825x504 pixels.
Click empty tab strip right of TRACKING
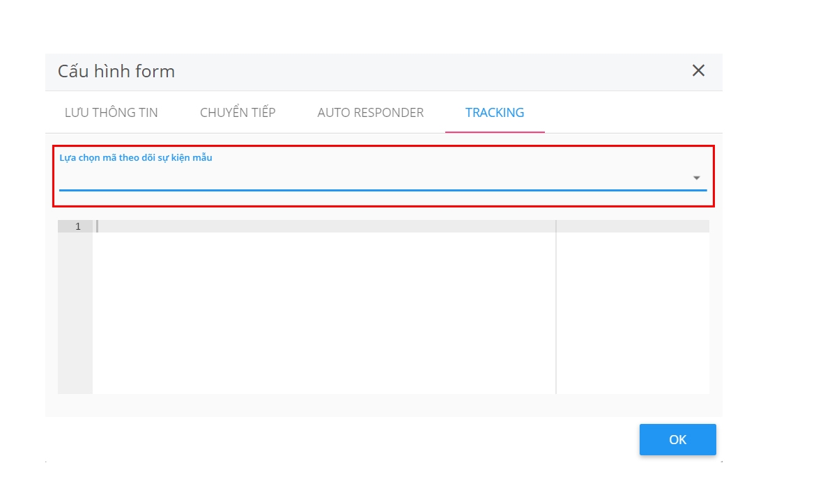point(627,113)
